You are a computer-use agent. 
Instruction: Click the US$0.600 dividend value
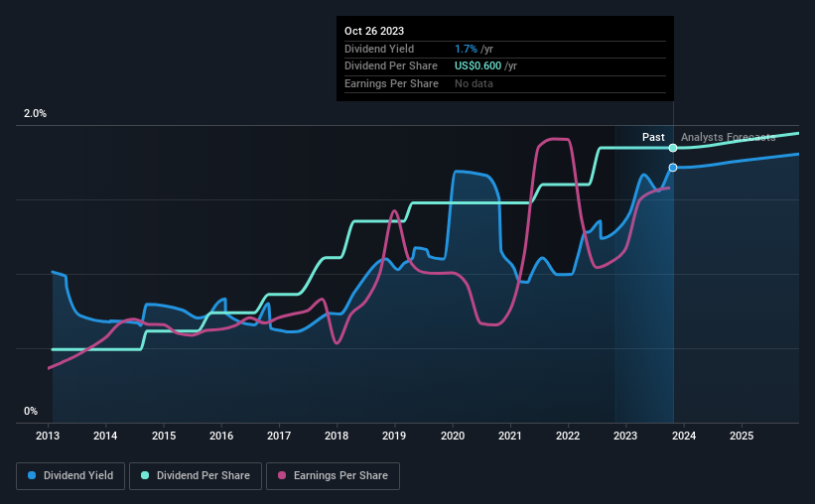[478, 66]
